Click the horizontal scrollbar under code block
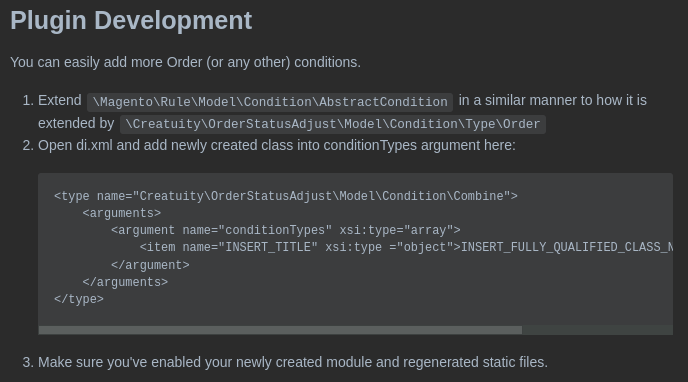688x382 pixels. coord(280,330)
